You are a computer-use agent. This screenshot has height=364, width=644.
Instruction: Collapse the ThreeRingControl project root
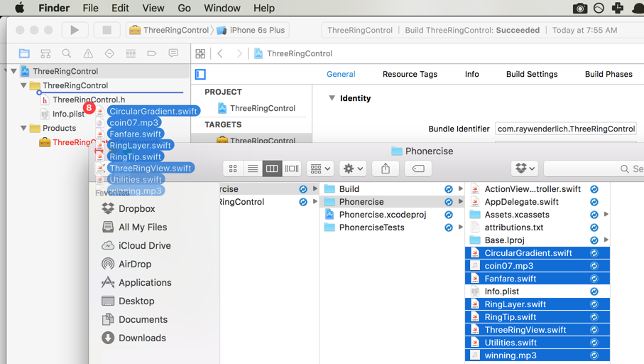coord(13,71)
